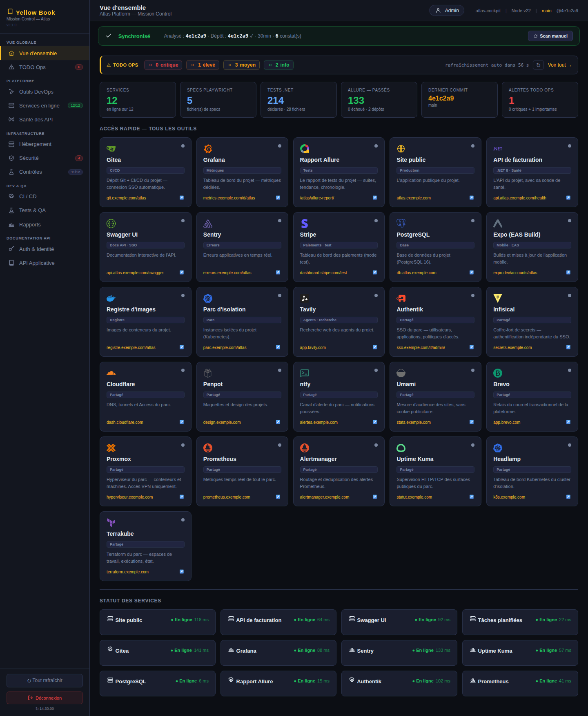Open the git.exemple.com/atlas link

coord(126,198)
